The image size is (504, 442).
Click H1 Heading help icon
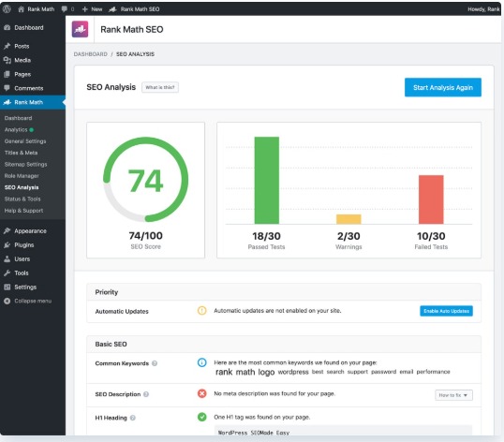click(x=133, y=418)
